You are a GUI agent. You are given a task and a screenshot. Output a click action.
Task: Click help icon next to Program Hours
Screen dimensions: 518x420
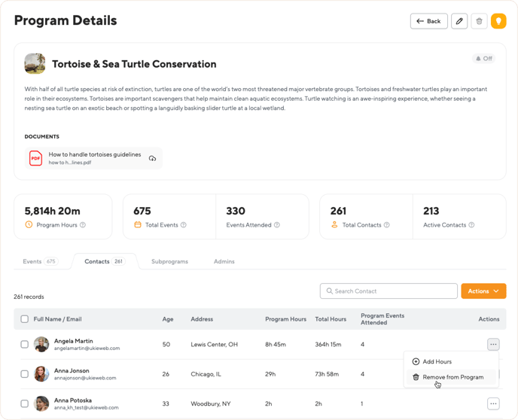tap(83, 225)
